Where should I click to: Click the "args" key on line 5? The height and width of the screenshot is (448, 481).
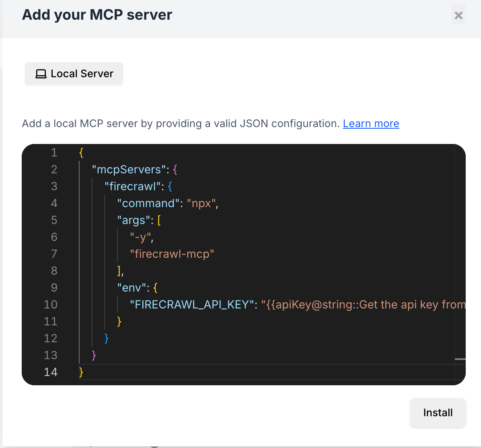[x=134, y=220]
